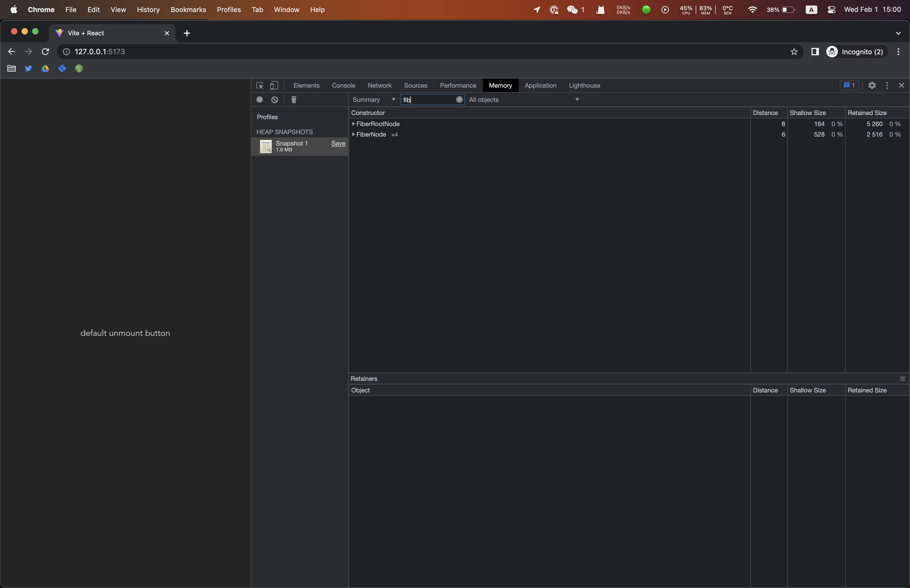Switch to the Performance panel
This screenshot has width=910, height=588.
(x=457, y=85)
